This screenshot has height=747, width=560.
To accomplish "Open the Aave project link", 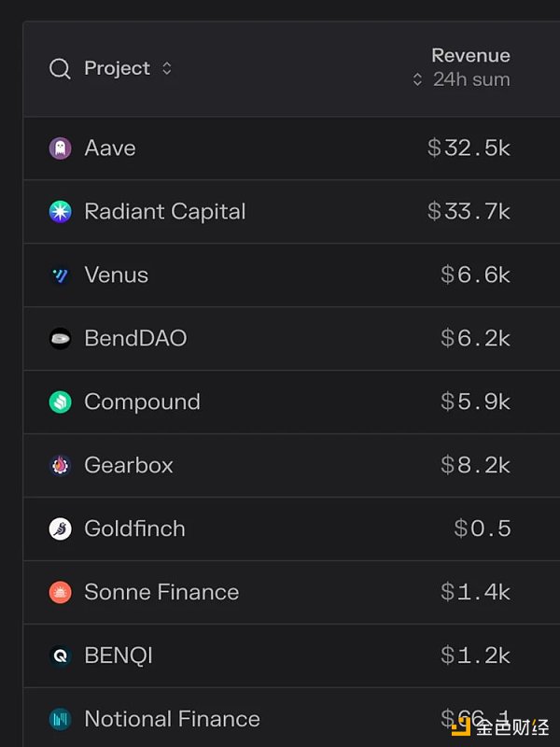I will click(110, 148).
